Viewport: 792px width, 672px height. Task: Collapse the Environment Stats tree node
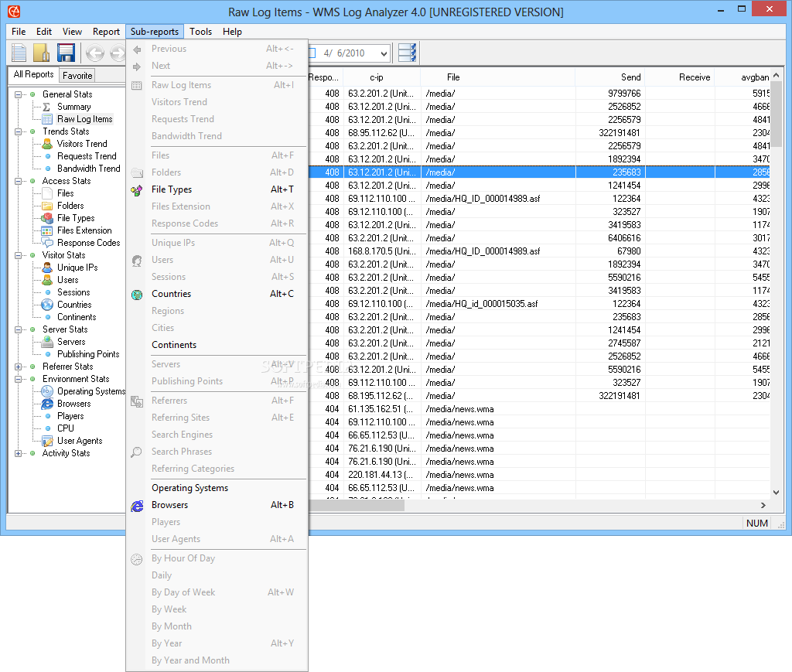coord(19,379)
